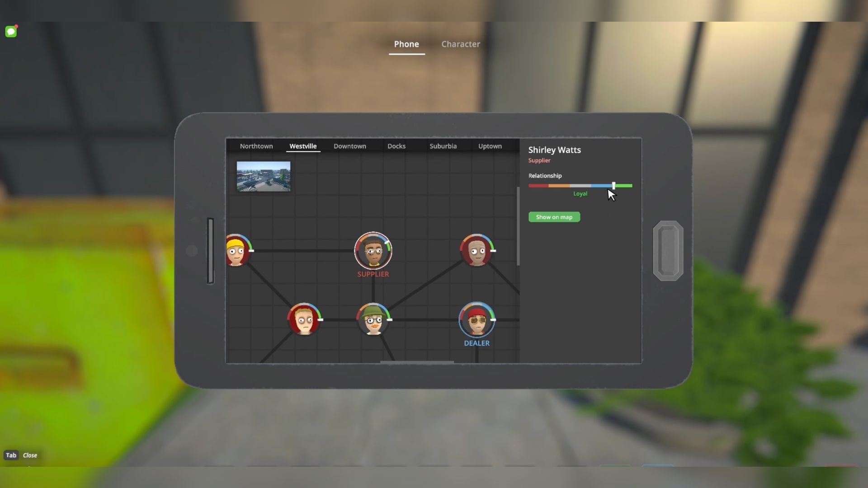Click the green messages icon
Image resolution: width=868 pixels, height=488 pixels.
click(11, 32)
